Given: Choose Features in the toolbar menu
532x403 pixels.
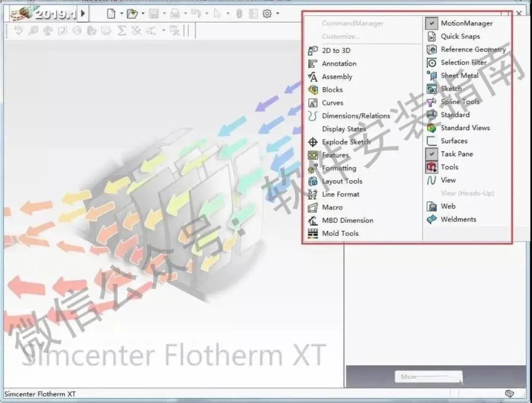Looking at the screenshot, I should pyautogui.click(x=335, y=155).
